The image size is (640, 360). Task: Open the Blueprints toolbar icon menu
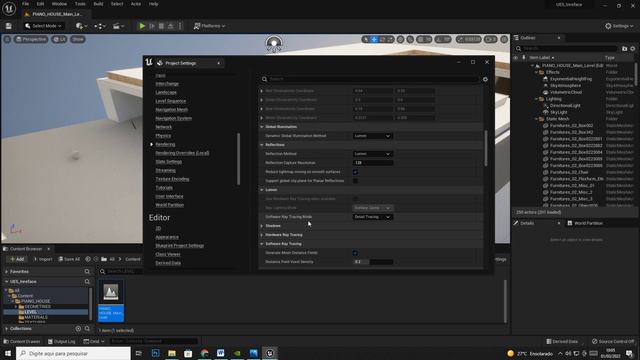99,26
